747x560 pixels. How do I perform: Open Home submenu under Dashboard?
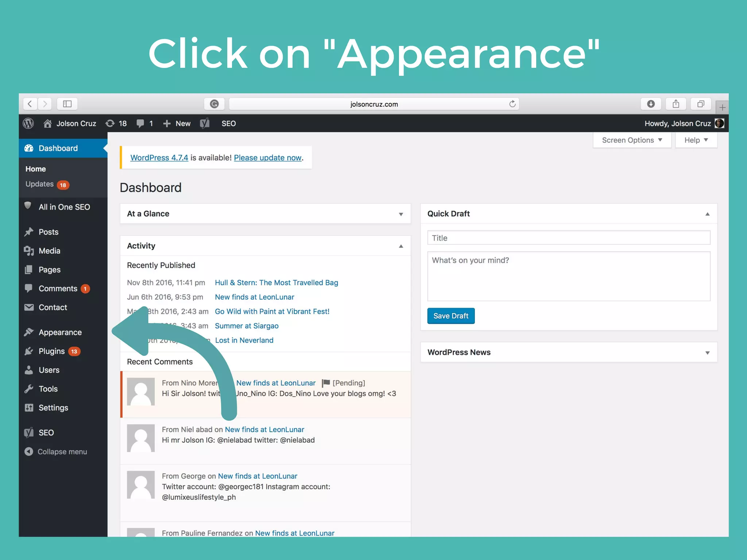[35, 169]
